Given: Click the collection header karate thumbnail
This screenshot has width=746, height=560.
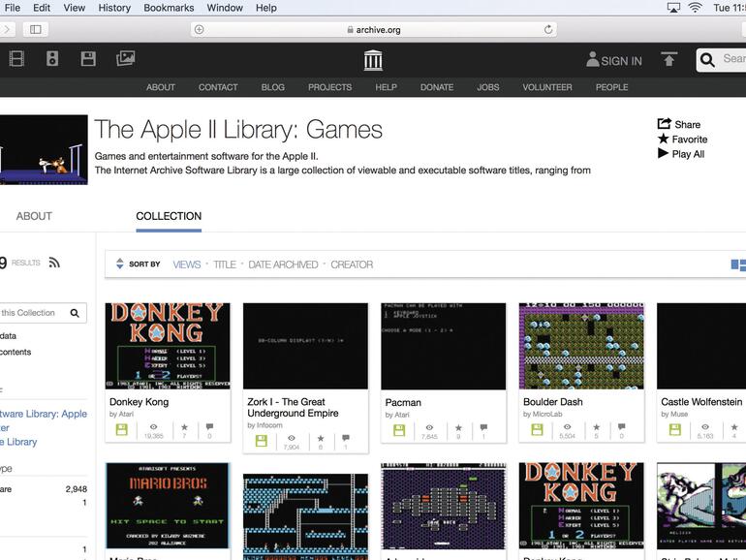Looking at the screenshot, I should pyautogui.click(x=44, y=149).
